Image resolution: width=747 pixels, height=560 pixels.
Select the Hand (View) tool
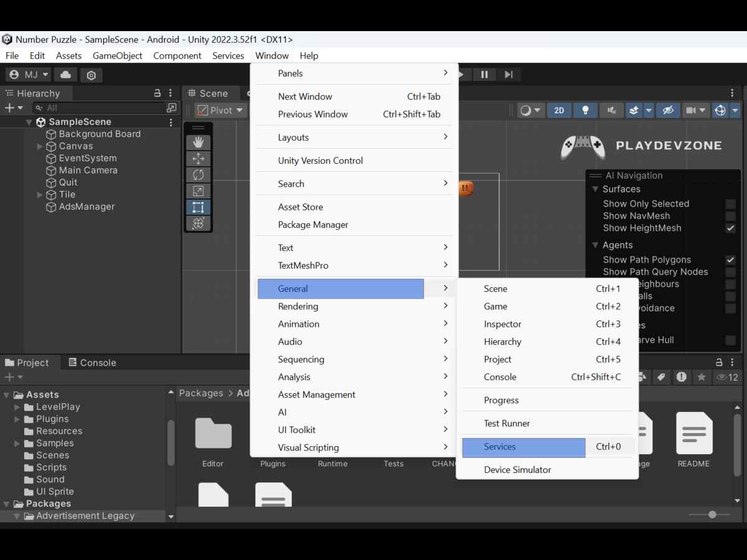199,142
